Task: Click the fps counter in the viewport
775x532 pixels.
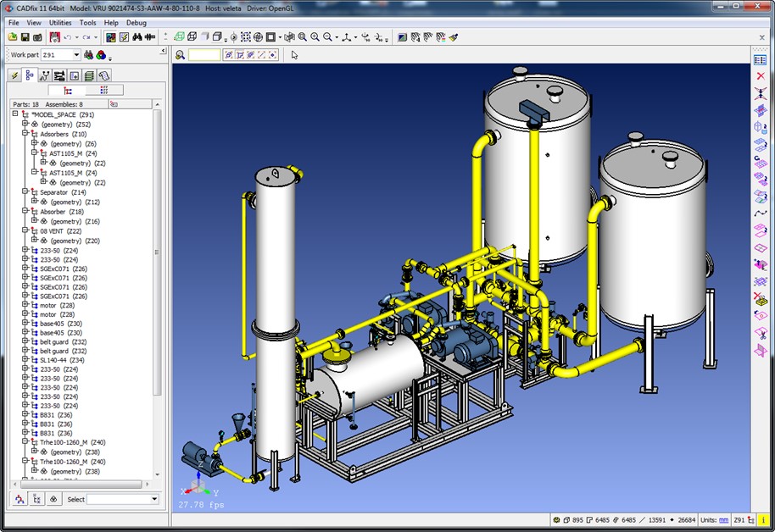Action: pyautogui.click(x=201, y=503)
